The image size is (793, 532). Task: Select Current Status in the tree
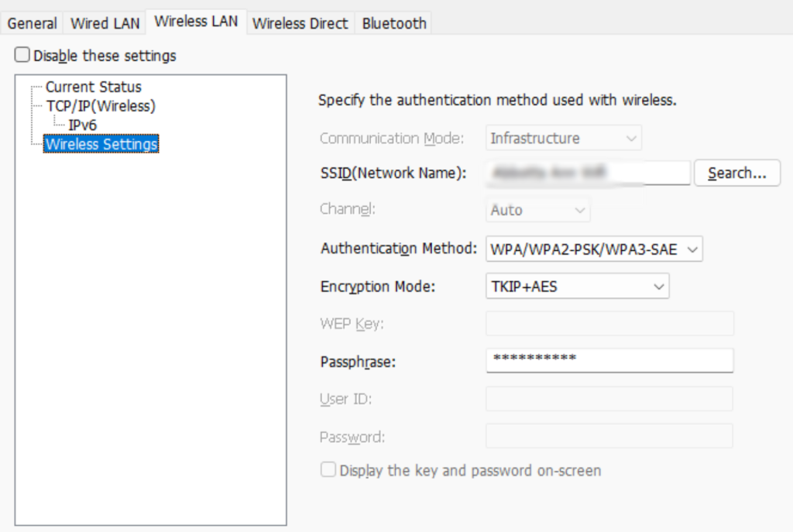pyautogui.click(x=94, y=87)
